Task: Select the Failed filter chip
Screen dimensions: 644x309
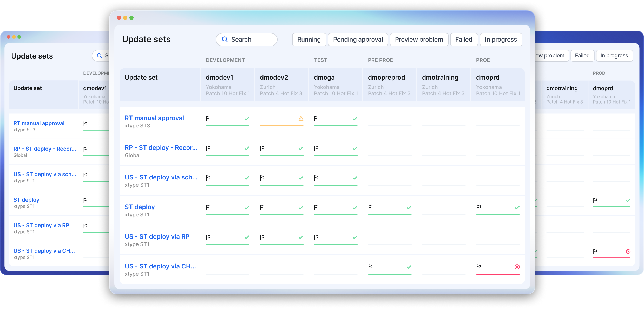Action: pos(464,40)
